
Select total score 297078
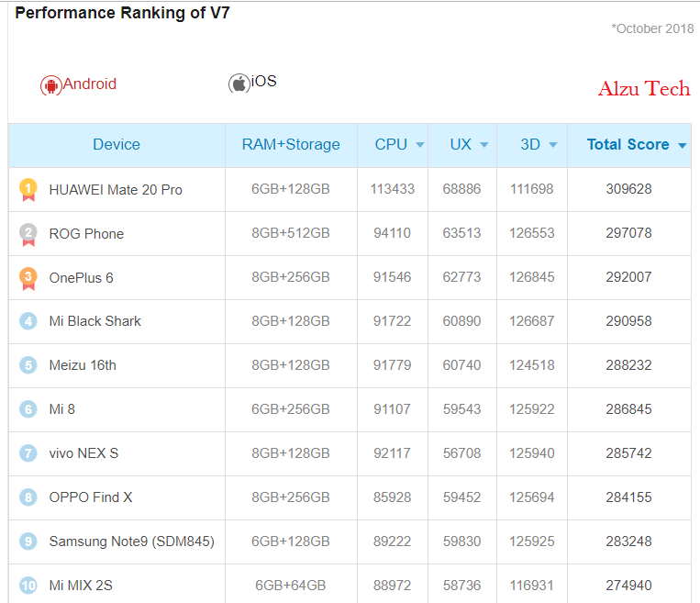click(628, 233)
